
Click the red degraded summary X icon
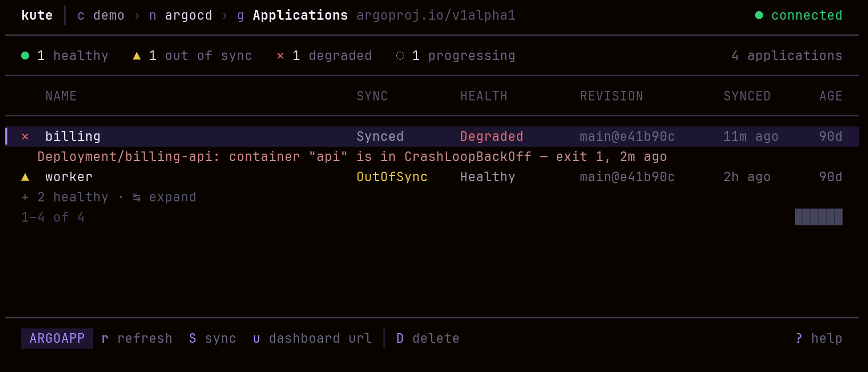(x=280, y=56)
